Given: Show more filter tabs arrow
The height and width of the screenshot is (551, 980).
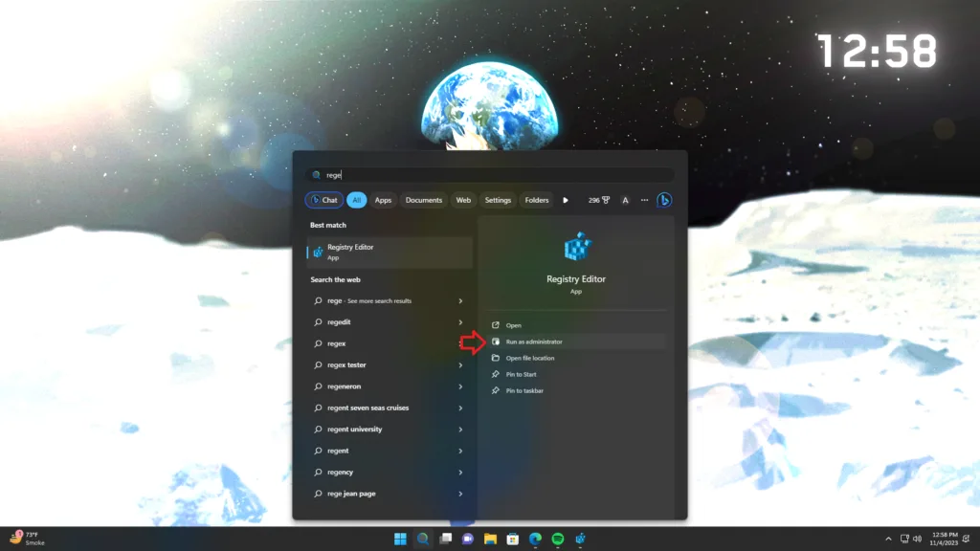Looking at the screenshot, I should point(566,200).
